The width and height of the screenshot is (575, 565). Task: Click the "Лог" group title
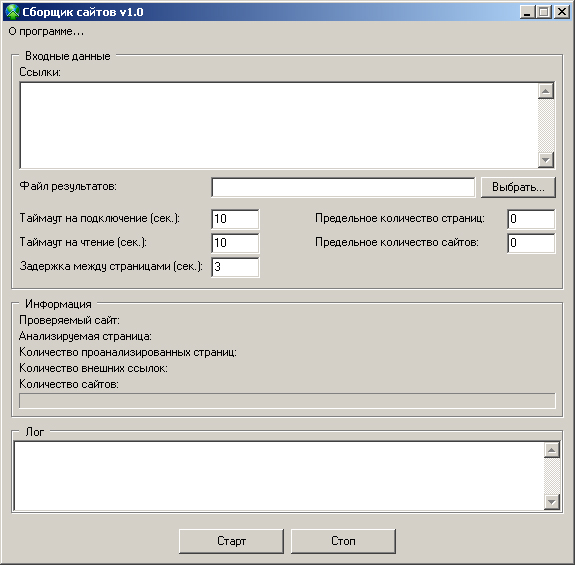coord(34,432)
